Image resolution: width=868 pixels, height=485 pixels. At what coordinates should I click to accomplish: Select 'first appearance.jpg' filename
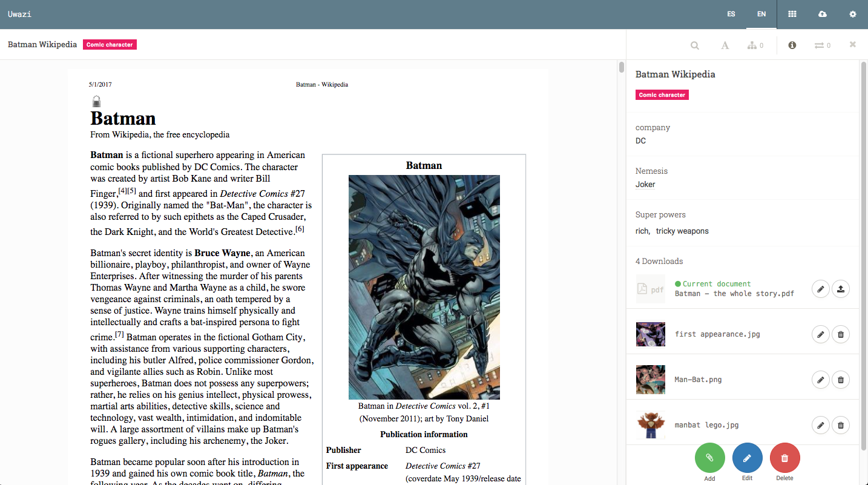tap(717, 334)
